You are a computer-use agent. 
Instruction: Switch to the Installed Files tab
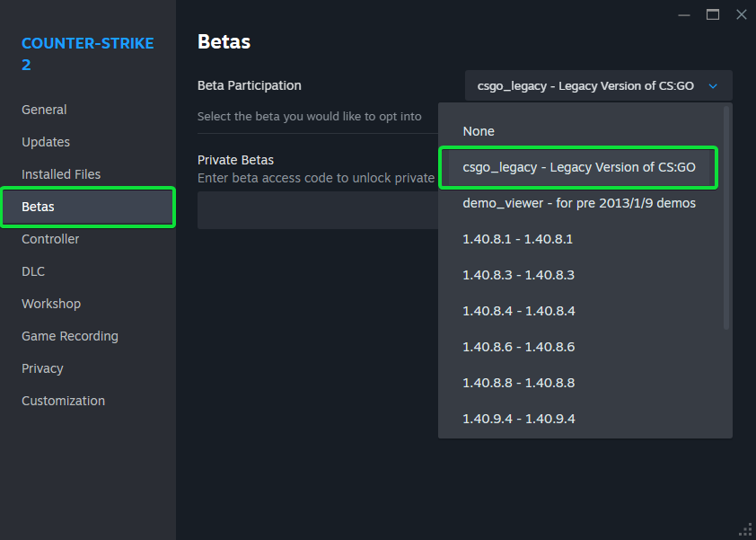coord(61,174)
